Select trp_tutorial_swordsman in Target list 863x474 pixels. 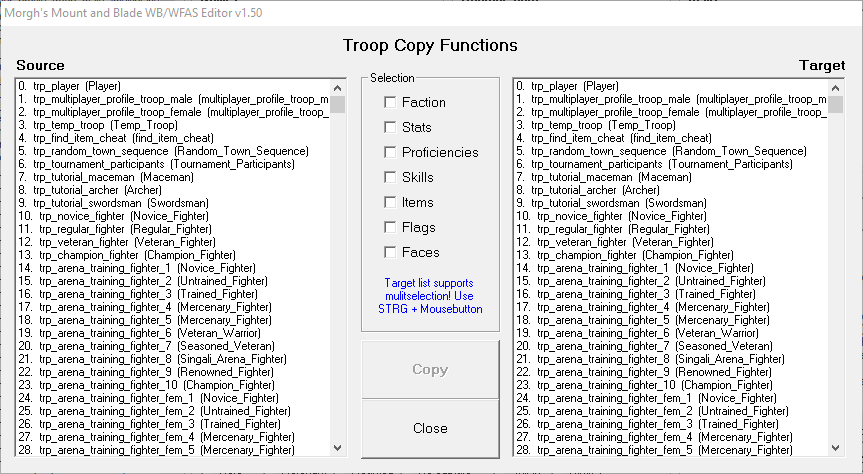coord(671,203)
